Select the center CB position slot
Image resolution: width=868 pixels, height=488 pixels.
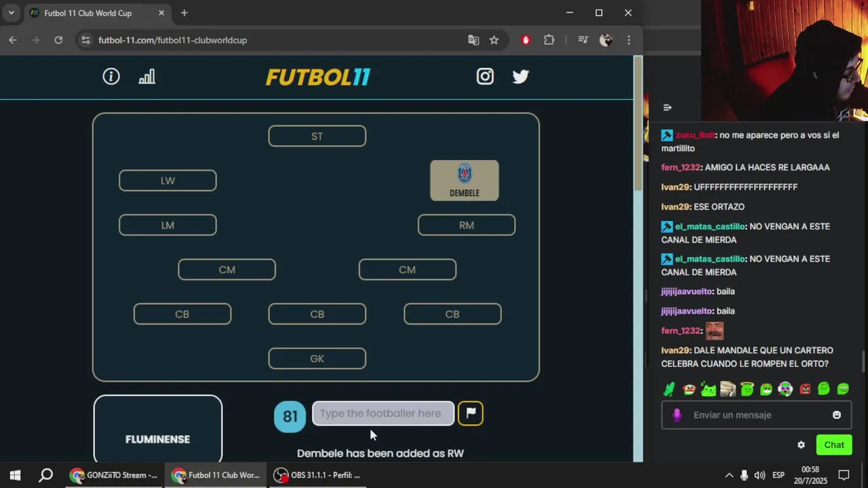tap(317, 314)
